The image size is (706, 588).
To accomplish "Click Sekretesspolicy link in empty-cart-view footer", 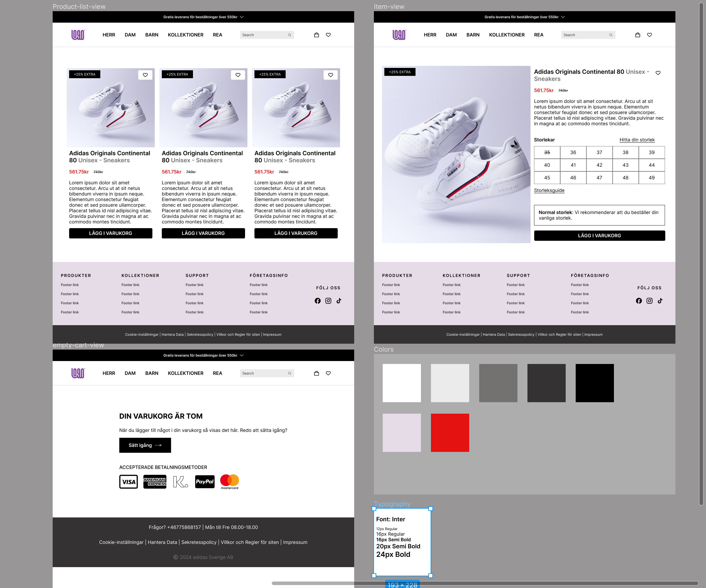I will [x=199, y=542].
